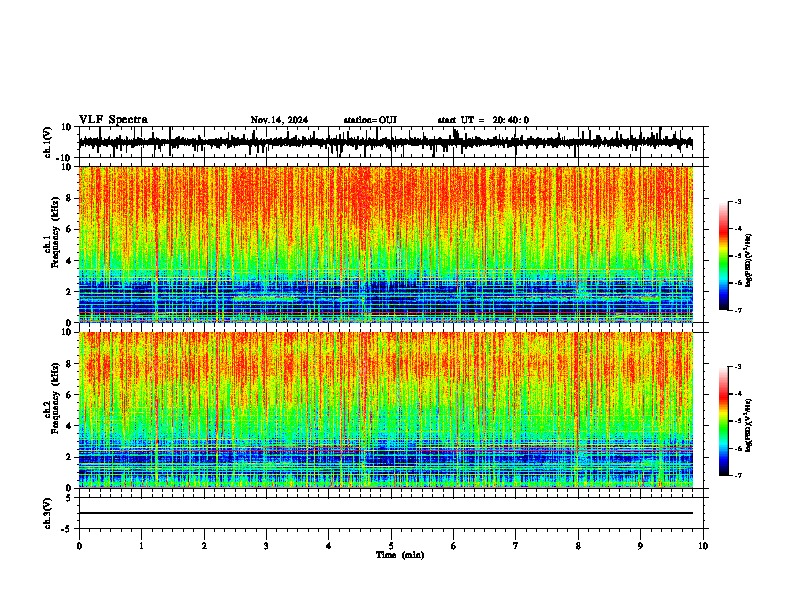Click the "ch.3(V)" axis label
The image size is (792, 612).
click(47, 514)
